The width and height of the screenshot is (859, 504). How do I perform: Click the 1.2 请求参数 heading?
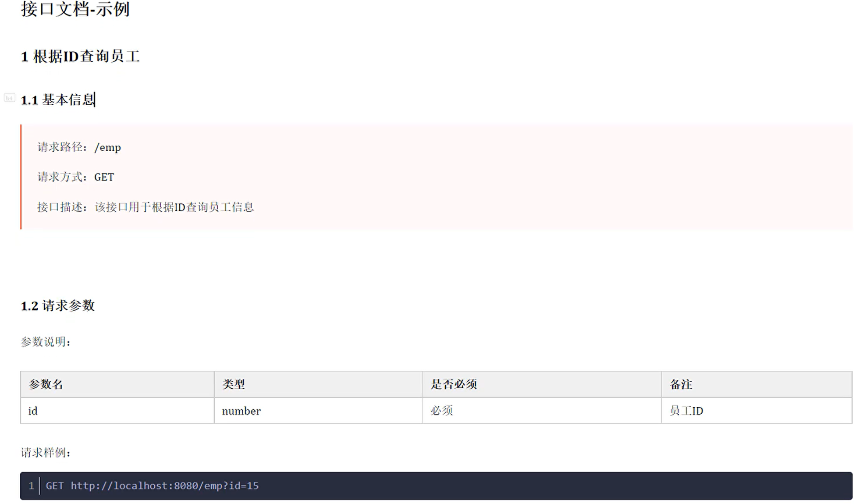[57, 305]
